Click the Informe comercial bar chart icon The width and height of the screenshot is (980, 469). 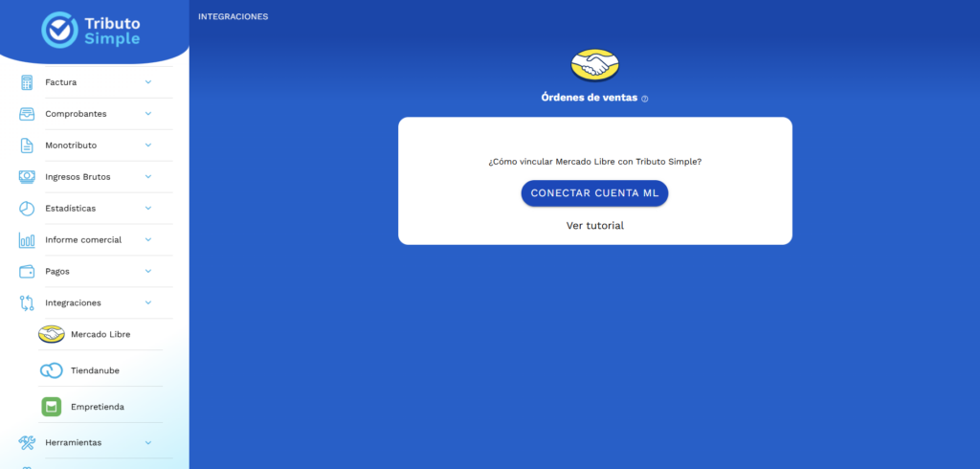click(x=27, y=240)
